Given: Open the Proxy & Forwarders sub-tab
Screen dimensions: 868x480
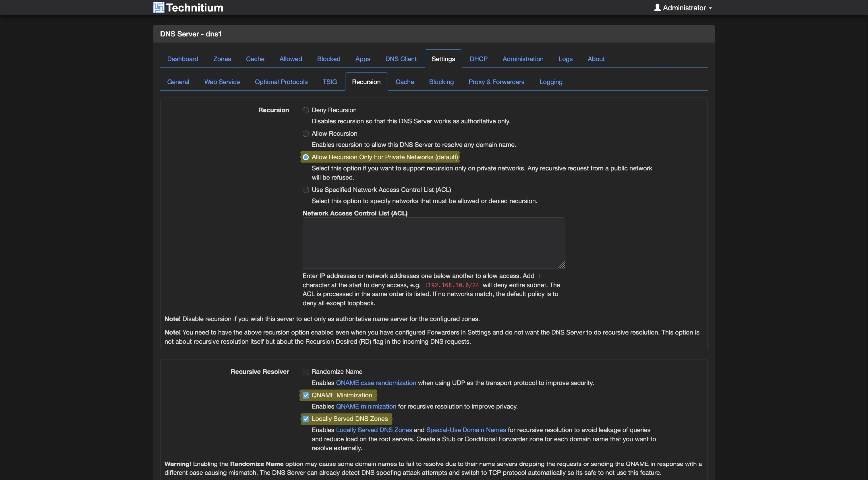Looking at the screenshot, I should (496, 82).
